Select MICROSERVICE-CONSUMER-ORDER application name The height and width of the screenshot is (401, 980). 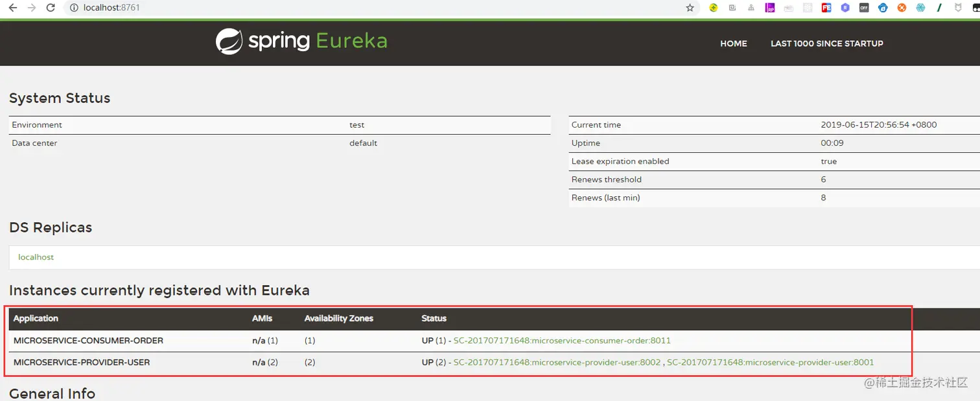(x=88, y=340)
